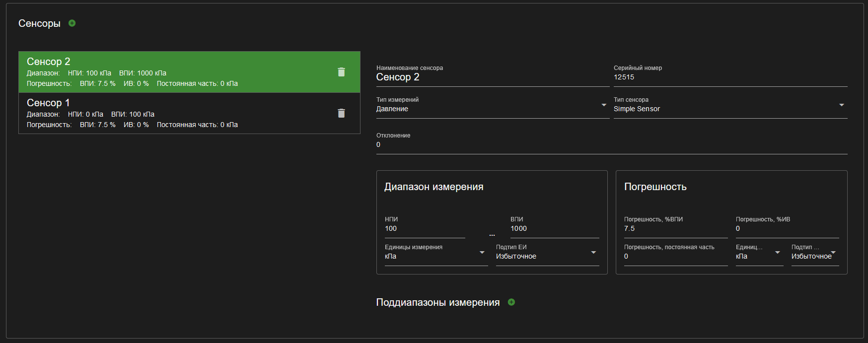Delete Сенсор 1 with the trash icon
This screenshot has height=343, width=868.
tap(341, 113)
